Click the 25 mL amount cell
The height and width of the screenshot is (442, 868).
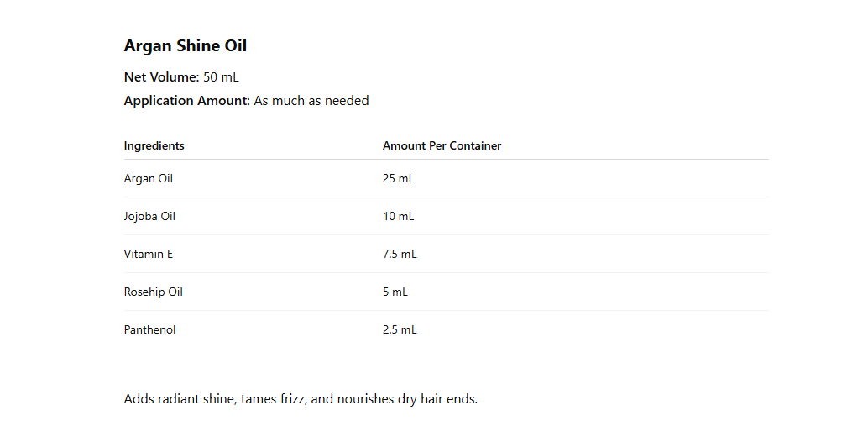coord(398,178)
